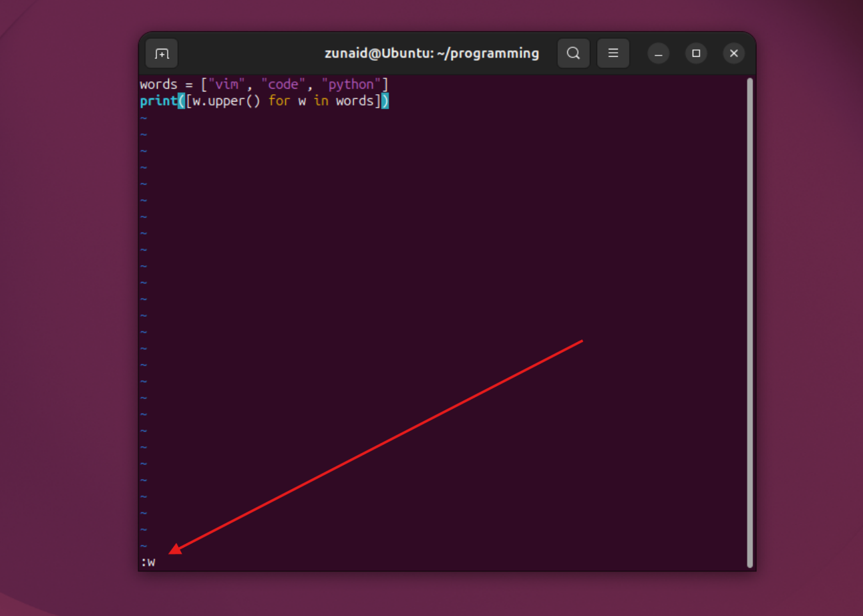
Task: Open a new terminal tab
Action: [x=162, y=53]
